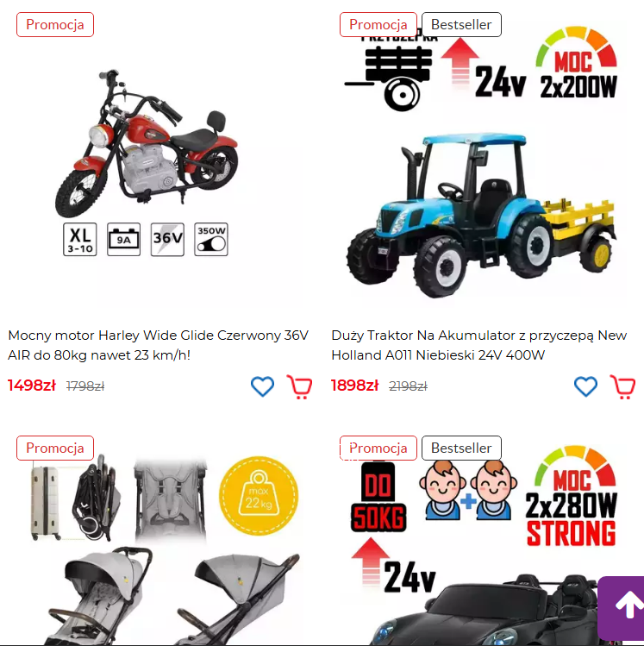Click the 9A battery icon

click(123, 240)
